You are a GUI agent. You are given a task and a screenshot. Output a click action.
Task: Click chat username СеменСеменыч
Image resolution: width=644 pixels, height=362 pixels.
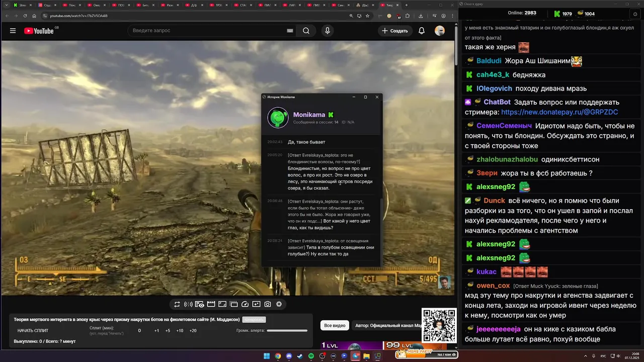coord(504,126)
